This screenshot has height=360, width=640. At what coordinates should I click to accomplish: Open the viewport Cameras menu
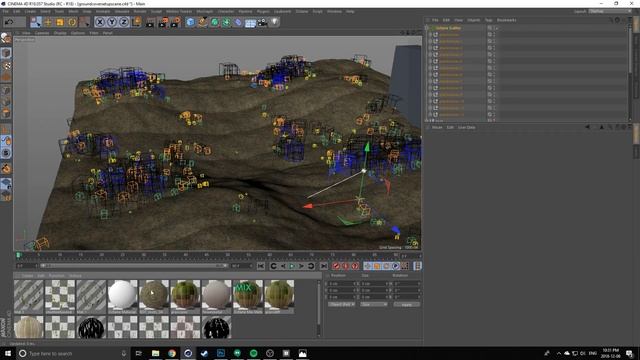click(42, 33)
